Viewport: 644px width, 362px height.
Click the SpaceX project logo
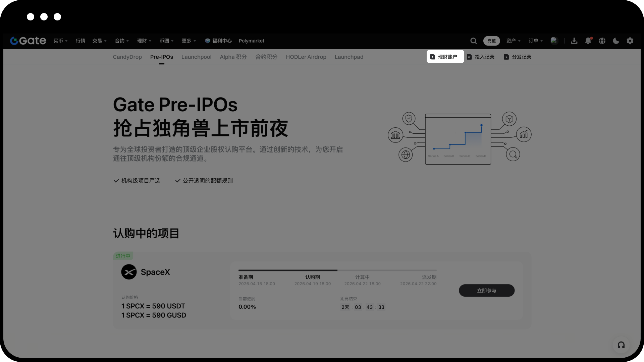point(129,272)
